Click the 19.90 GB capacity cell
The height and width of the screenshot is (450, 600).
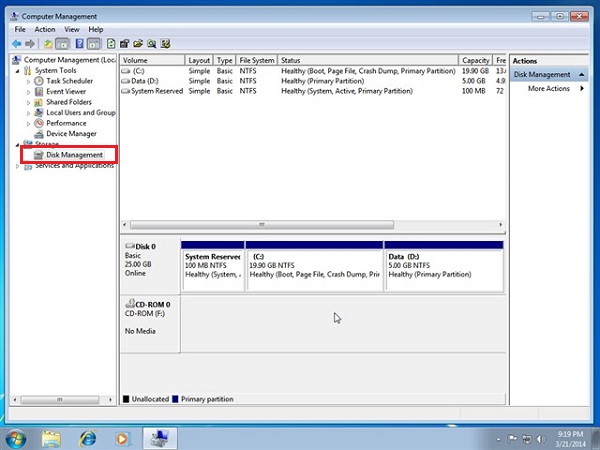(x=475, y=71)
